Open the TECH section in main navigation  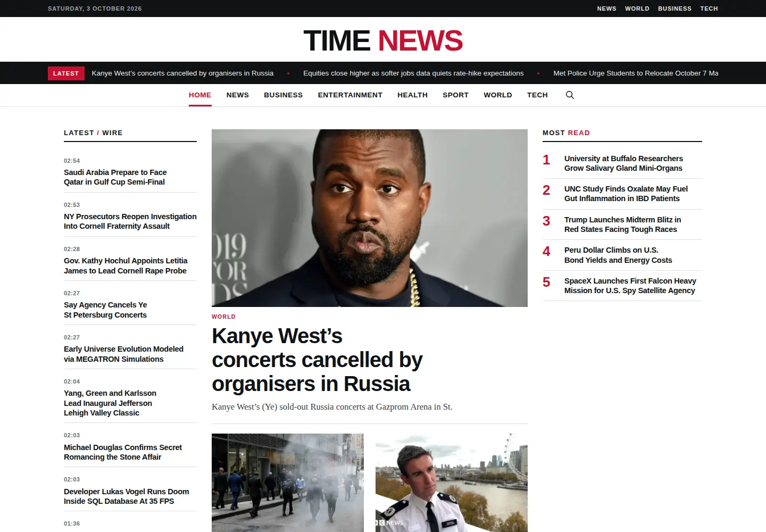click(537, 95)
